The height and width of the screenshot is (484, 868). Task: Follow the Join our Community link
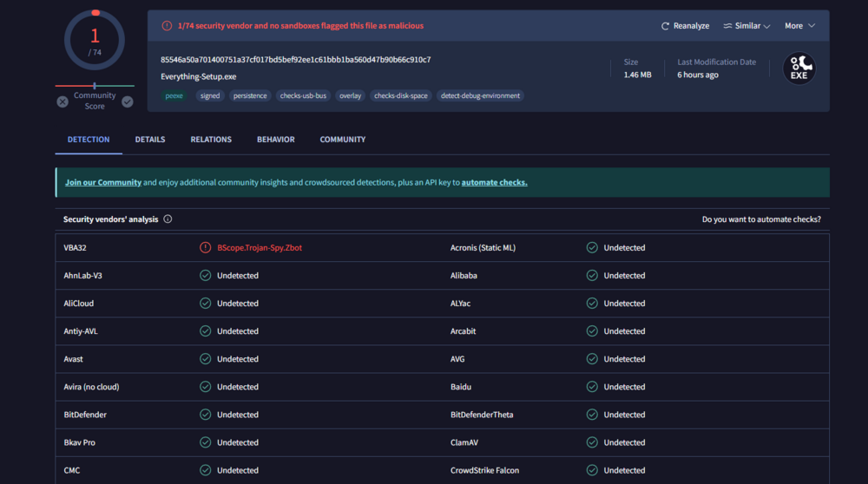coord(103,182)
